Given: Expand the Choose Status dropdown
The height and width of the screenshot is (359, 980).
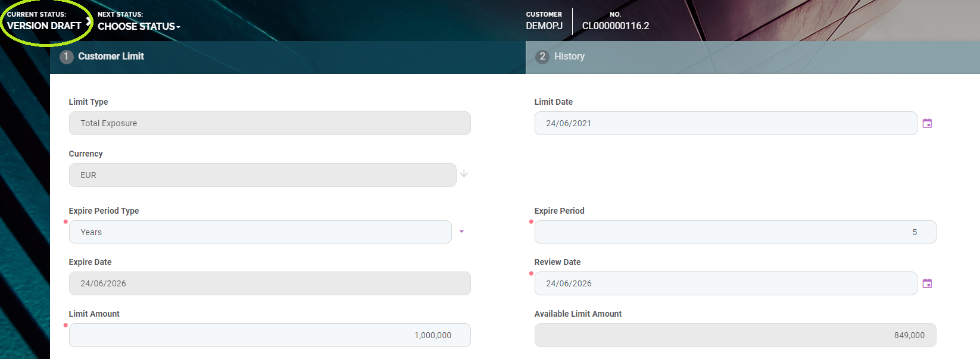Looking at the screenshot, I should (x=138, y=26).
